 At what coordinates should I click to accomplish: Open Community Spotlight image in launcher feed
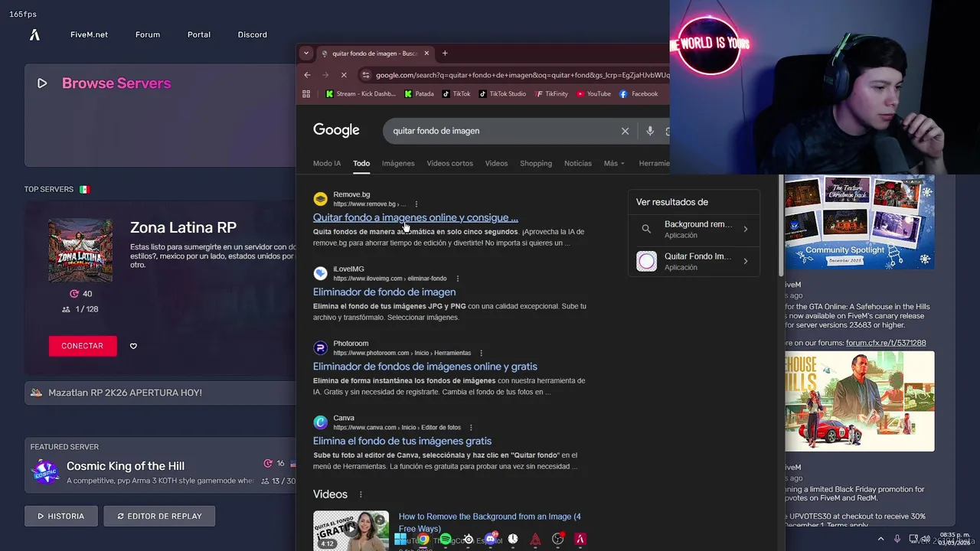click(x=859, y=222)
